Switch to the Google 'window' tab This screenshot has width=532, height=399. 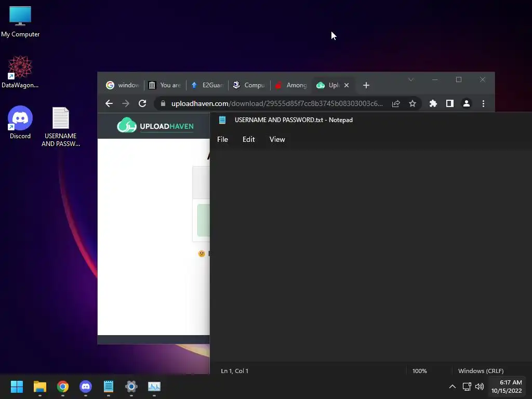click(x=123, y=85)
